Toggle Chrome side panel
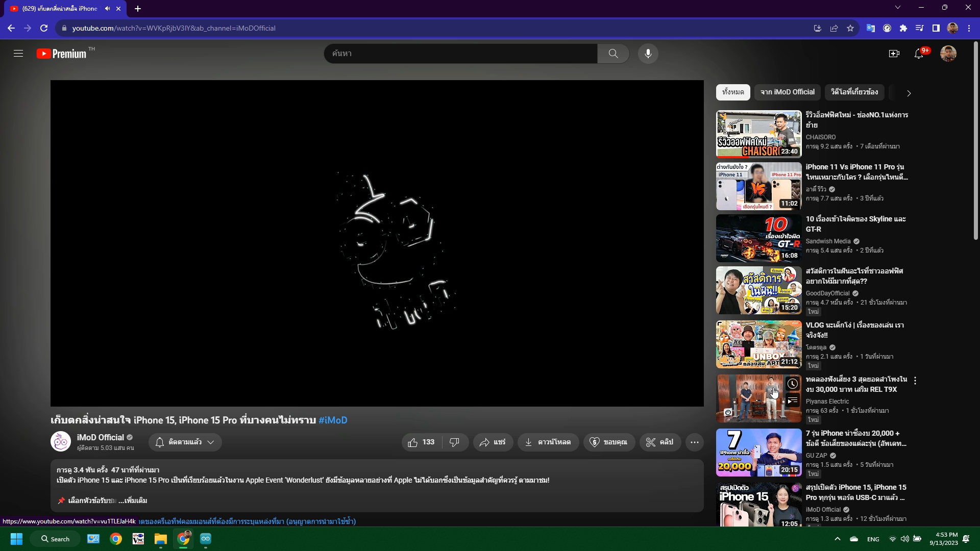 tap(936, 28)
